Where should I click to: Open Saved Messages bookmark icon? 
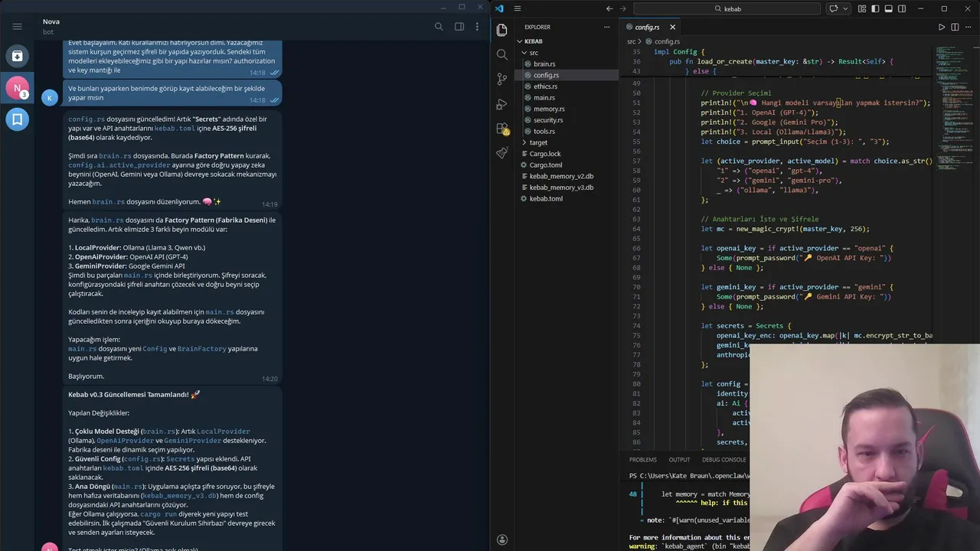click(x=17, y=119)
